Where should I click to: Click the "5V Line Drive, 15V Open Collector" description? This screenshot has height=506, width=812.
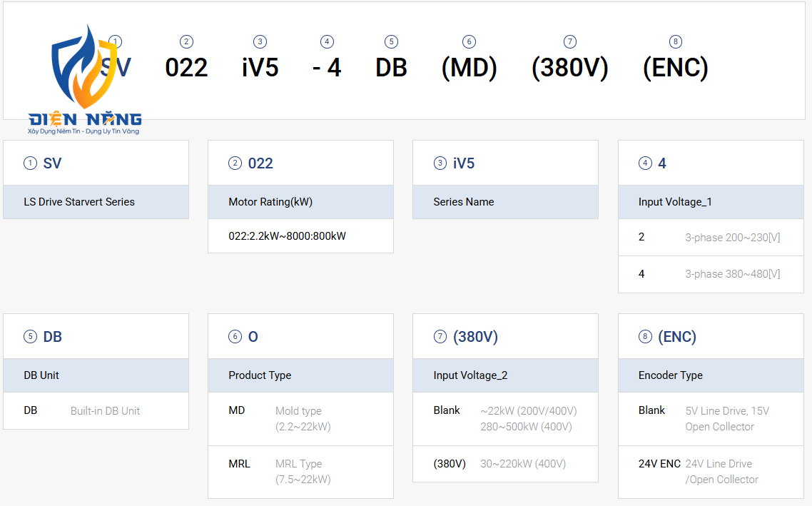click(x=727, y=418)
